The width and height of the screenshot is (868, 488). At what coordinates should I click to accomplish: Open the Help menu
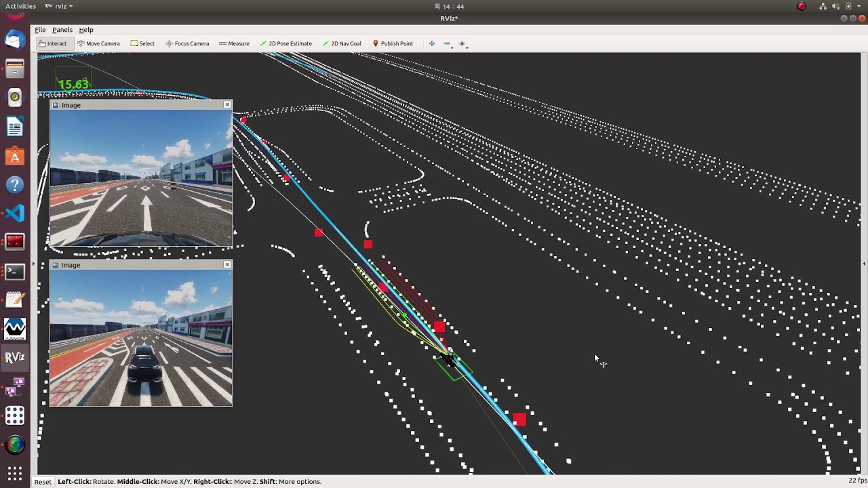pyautogui.click(x=86, y=30)
